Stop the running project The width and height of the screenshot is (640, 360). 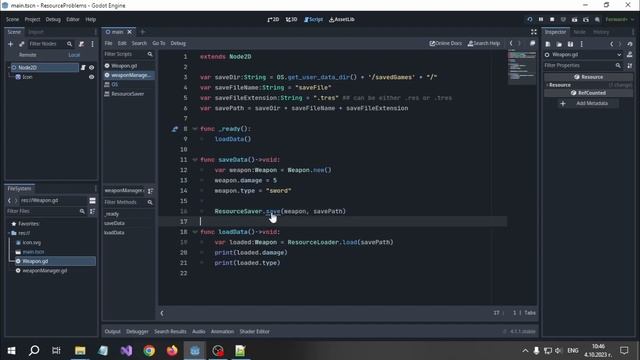552,19
